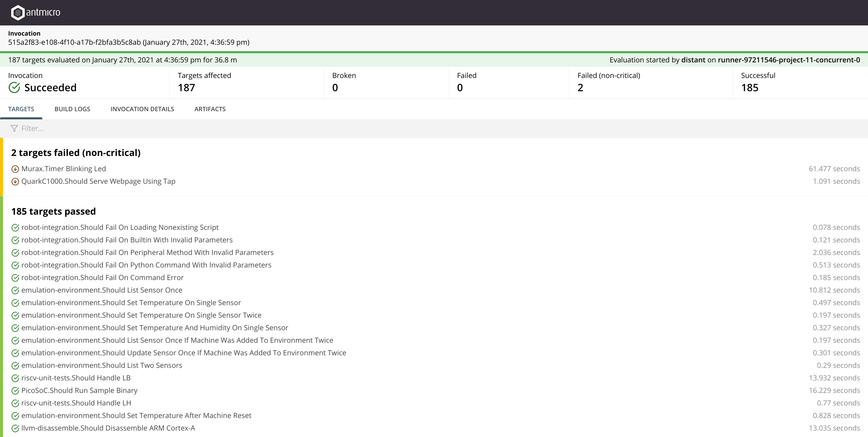The image size is (868, 437).
Task: Open emulation-environment.Should List Sensor Once target
Action: (x=101, y=290)
